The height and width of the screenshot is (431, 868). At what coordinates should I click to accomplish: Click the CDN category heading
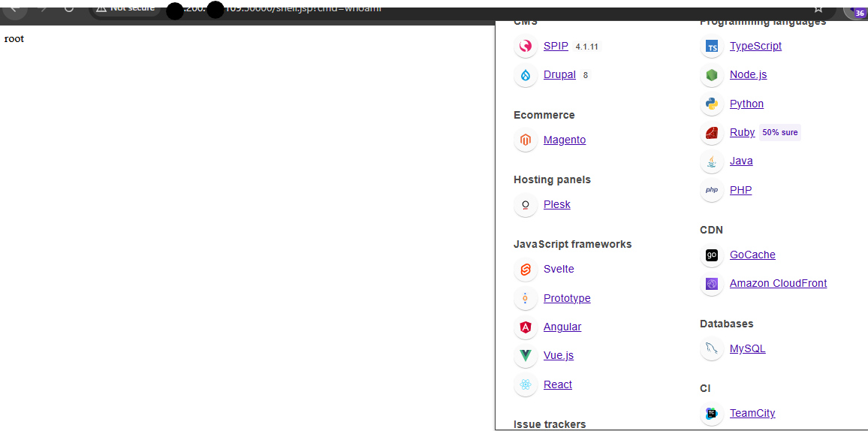pyautogui.click(x=711, y=231)
